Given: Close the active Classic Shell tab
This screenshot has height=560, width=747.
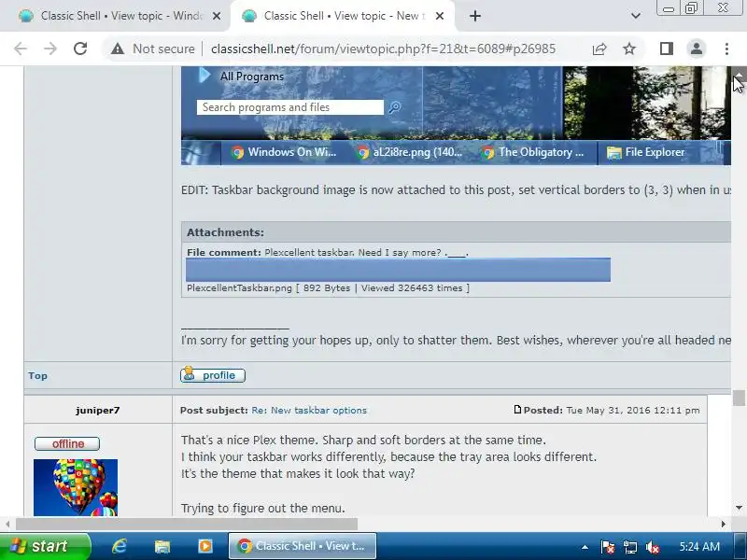Looking at the screenshot, I should point(440,16).
